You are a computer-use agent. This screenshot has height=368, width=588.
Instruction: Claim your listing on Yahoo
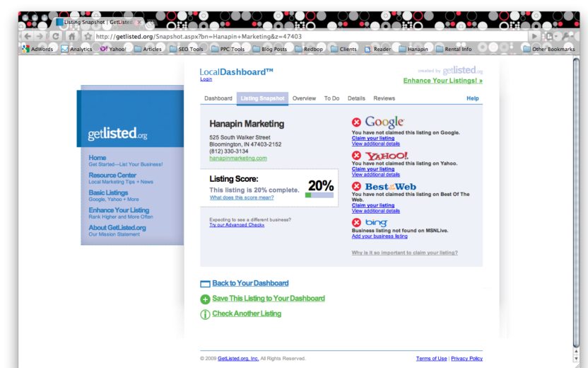point(373,169)
